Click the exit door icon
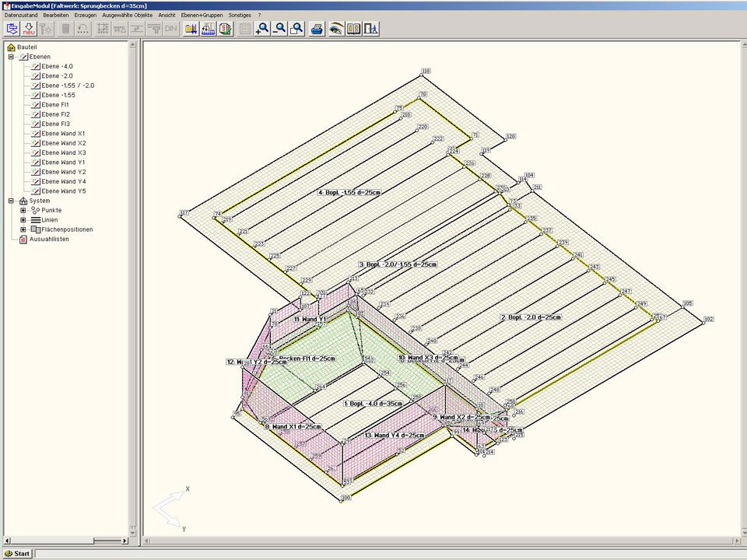747x560 pixels. pos(371,29)
